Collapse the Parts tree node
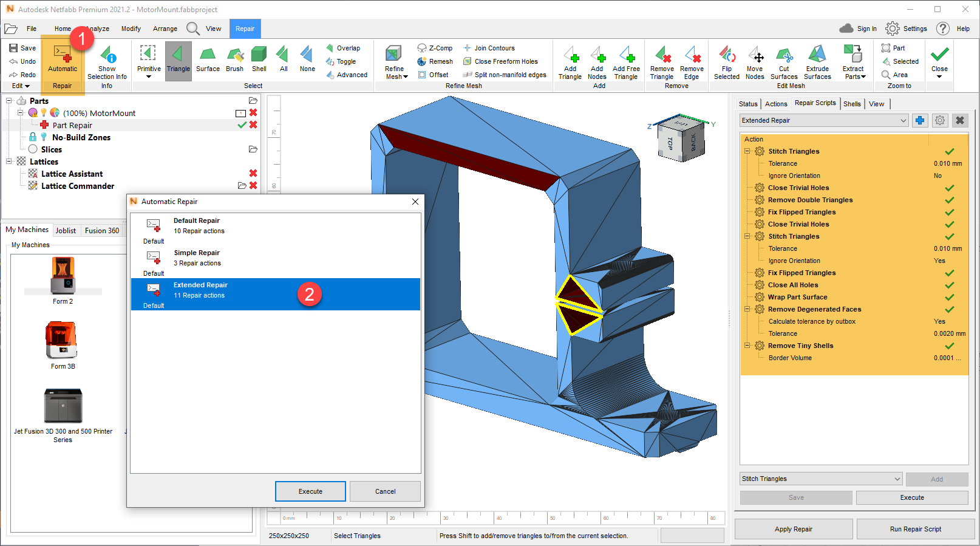Viewport: 980px width, 546px height. (x=9, y=101)
